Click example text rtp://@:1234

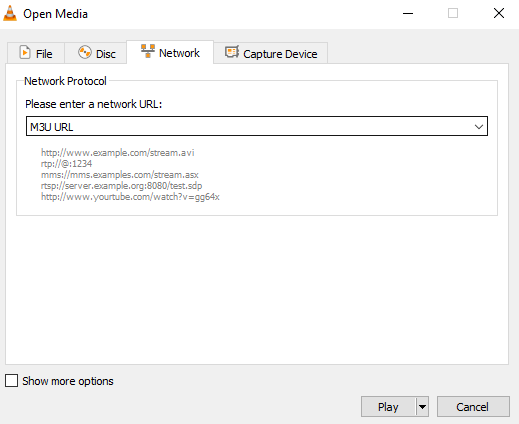pos(66,164)
